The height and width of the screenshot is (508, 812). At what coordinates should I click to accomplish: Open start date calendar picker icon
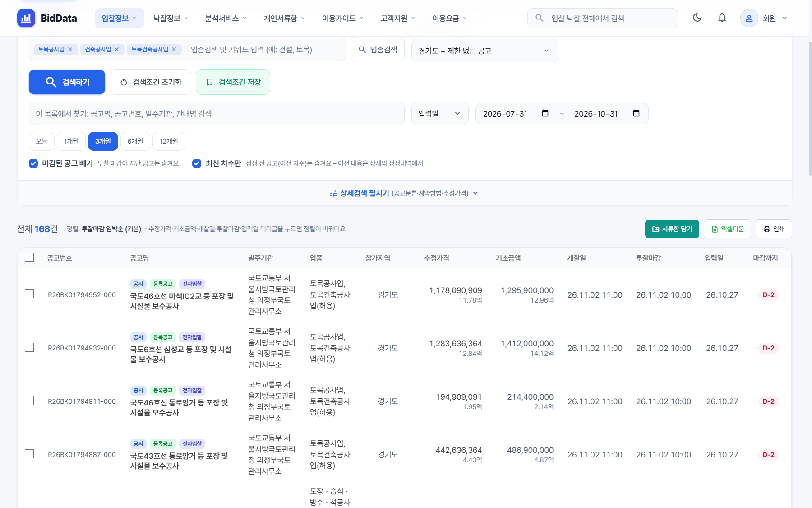tap(545, 113)
